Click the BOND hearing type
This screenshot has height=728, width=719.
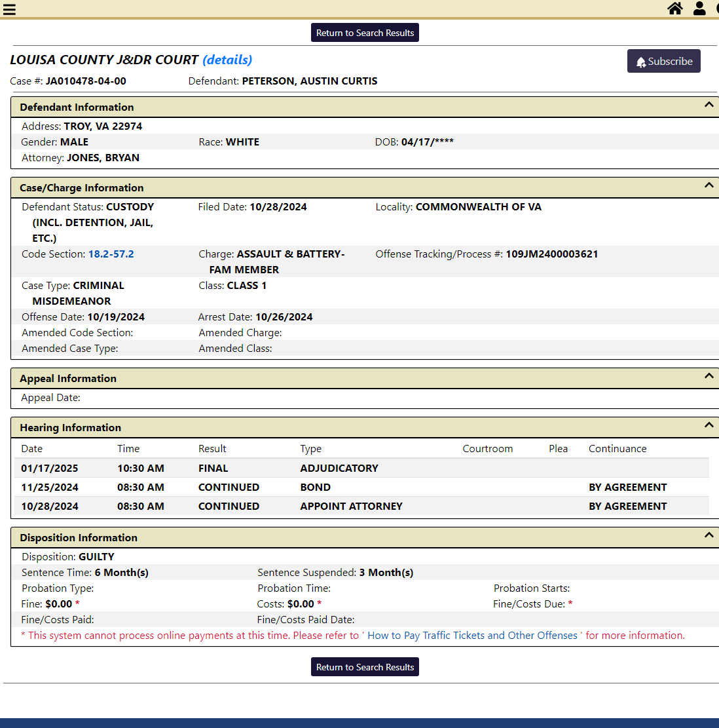316,488
